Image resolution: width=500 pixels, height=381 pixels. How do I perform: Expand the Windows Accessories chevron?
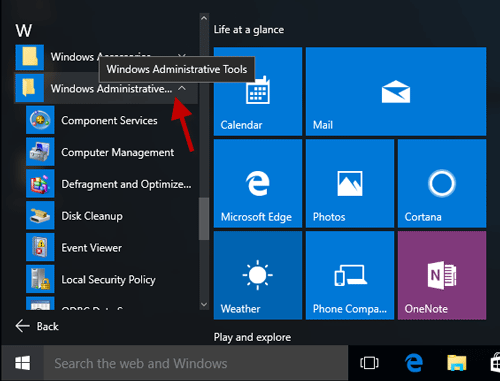(x=182, y=55)
